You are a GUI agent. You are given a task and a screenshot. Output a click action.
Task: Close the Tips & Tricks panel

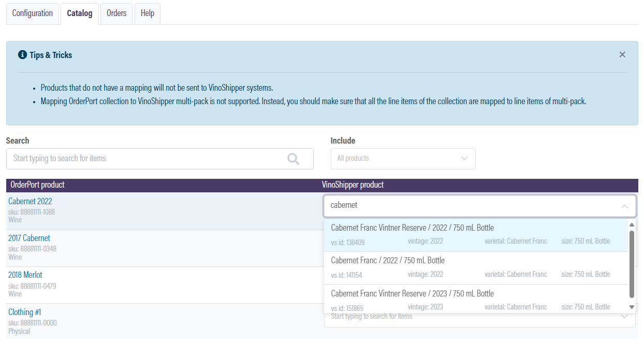tap(622, 54)
